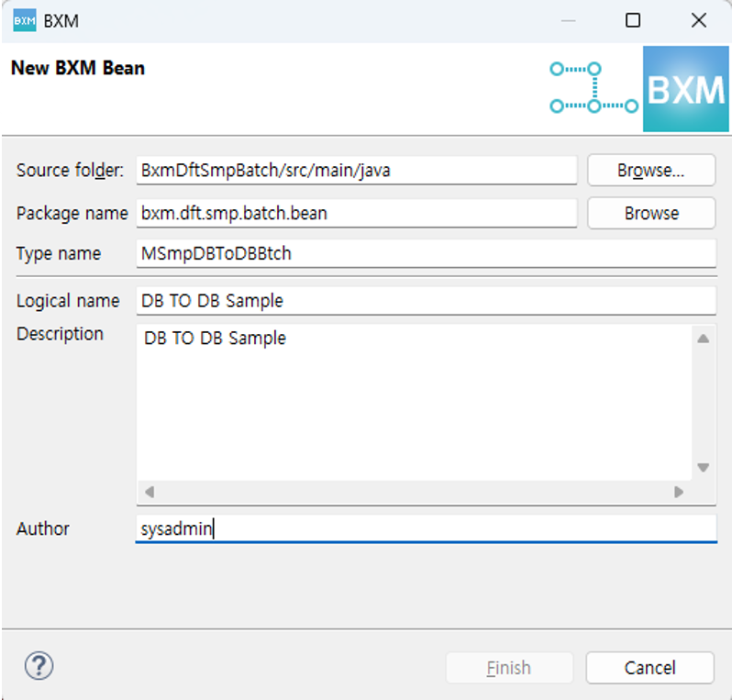Click the BXM icon in the title bar
732x700 pixels.
[x=25, y=20]
